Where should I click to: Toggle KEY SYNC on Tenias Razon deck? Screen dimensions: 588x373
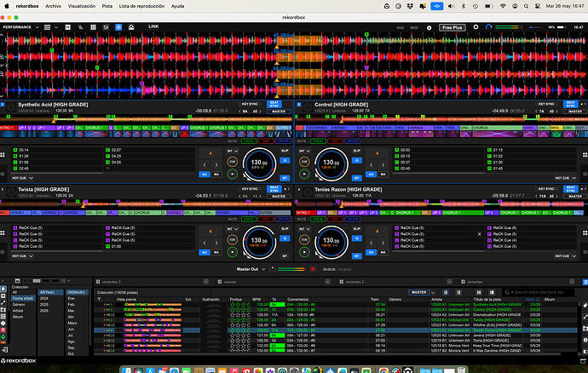click(546, 189)
